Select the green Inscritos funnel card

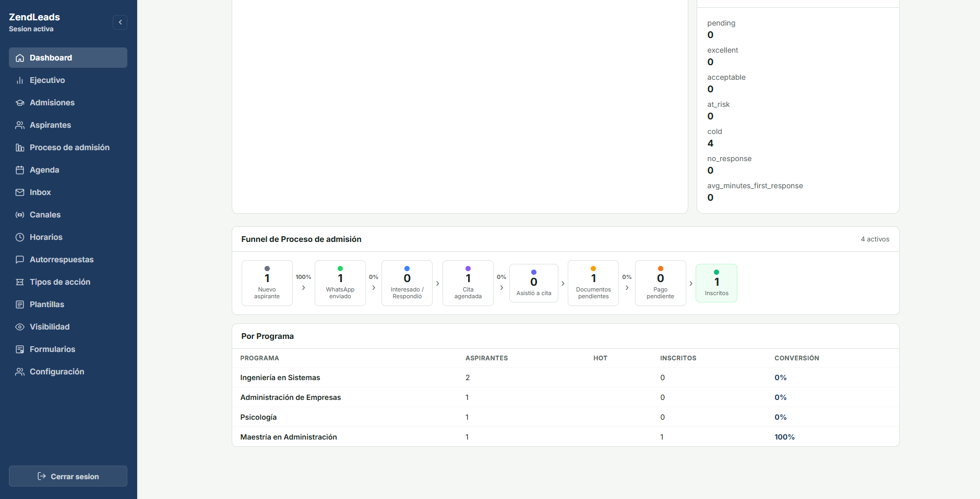pyautogui.click(x=716, y=283)
